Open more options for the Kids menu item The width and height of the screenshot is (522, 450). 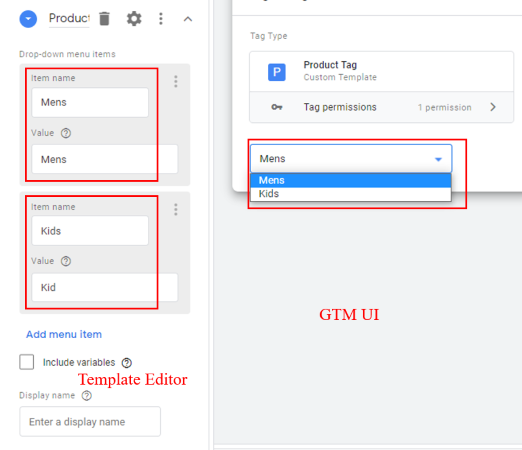tap(176, 210)
